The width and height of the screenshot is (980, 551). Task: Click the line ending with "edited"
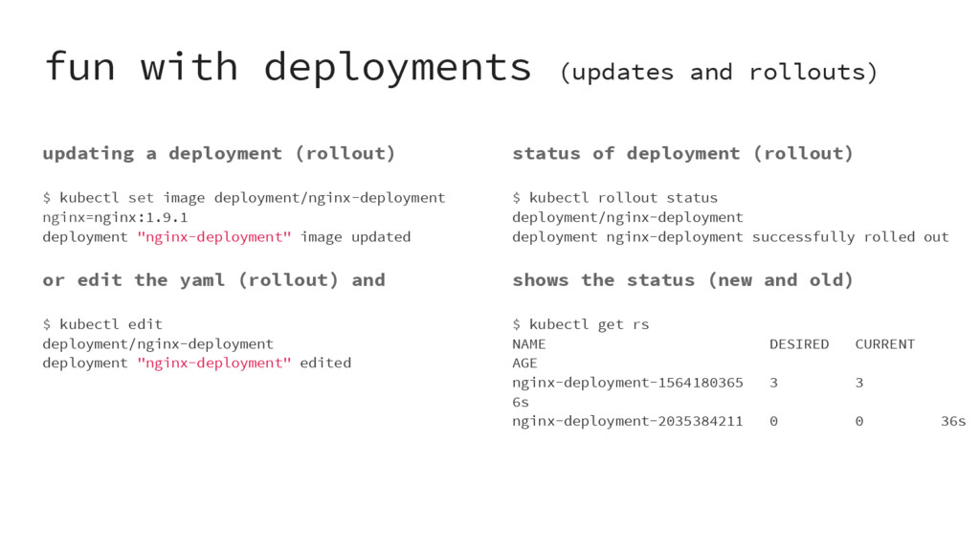tap(197, 363)
